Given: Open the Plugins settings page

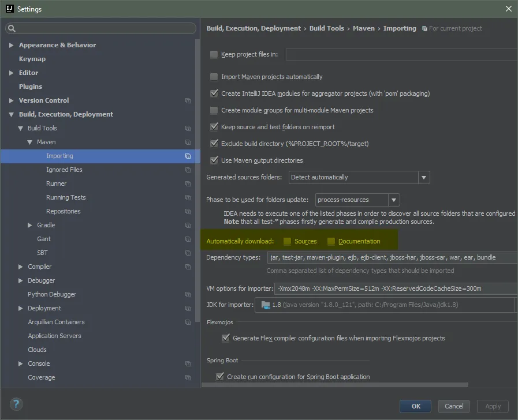Looking at the screenshot, I should point(31,87).
